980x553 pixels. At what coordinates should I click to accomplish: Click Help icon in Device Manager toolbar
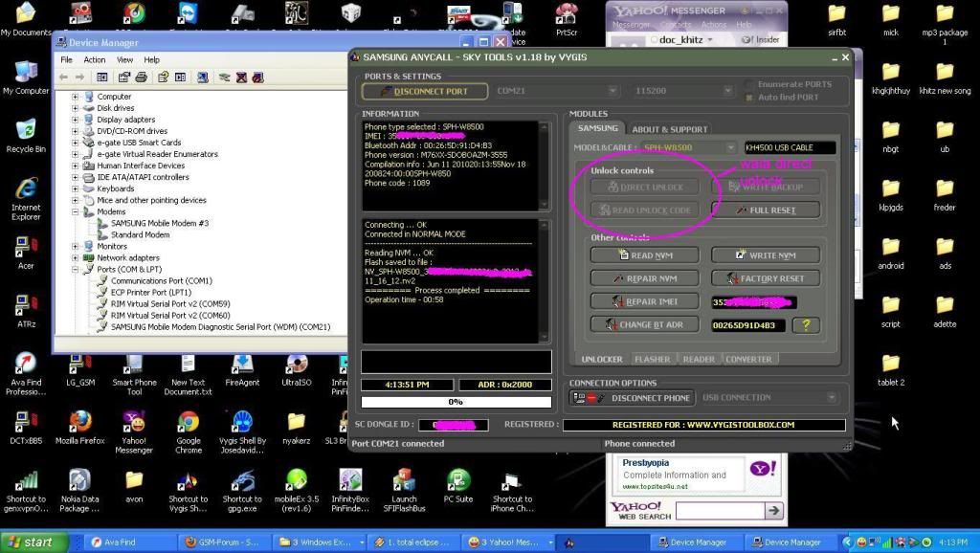click(x=163, y=77)
